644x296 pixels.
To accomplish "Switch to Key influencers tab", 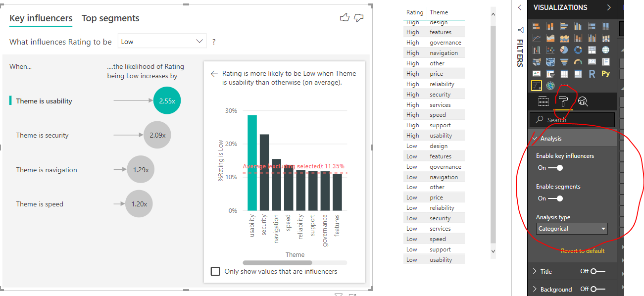I will (41, 18).
